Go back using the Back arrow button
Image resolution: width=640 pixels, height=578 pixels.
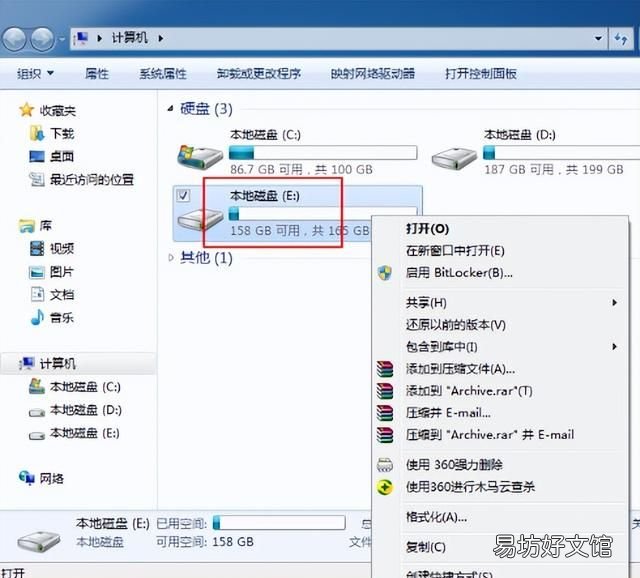(14, 40)
